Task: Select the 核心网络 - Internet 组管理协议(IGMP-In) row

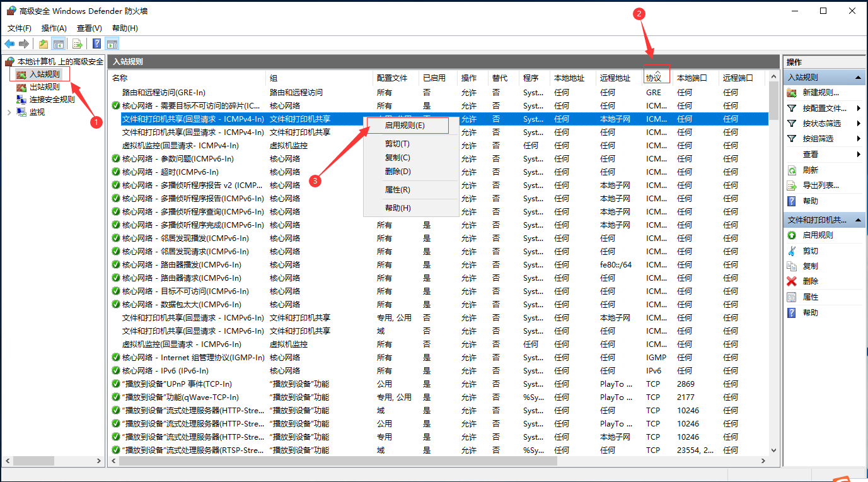Action: point(439,358)
